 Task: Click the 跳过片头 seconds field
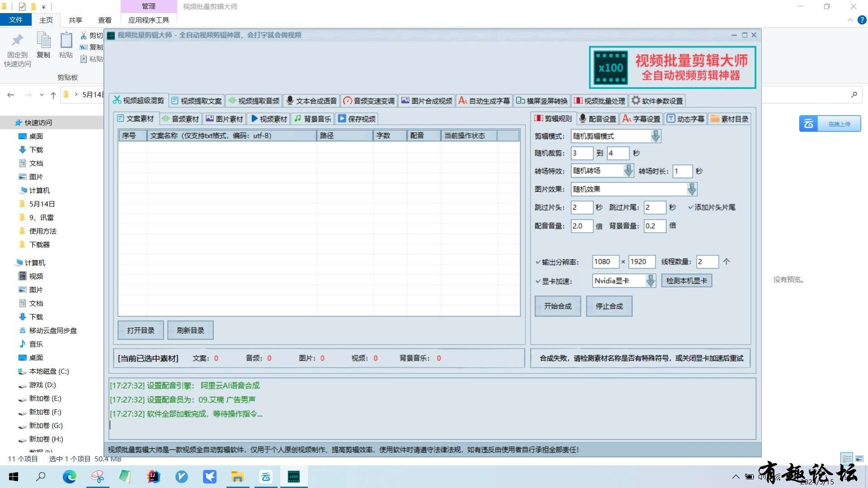(x=582, y=207)
